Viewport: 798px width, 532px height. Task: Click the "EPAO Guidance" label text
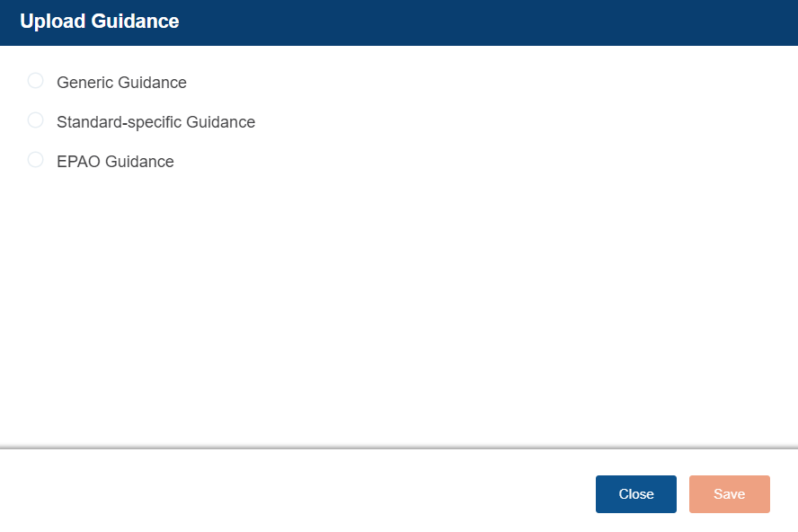(115, 162)
